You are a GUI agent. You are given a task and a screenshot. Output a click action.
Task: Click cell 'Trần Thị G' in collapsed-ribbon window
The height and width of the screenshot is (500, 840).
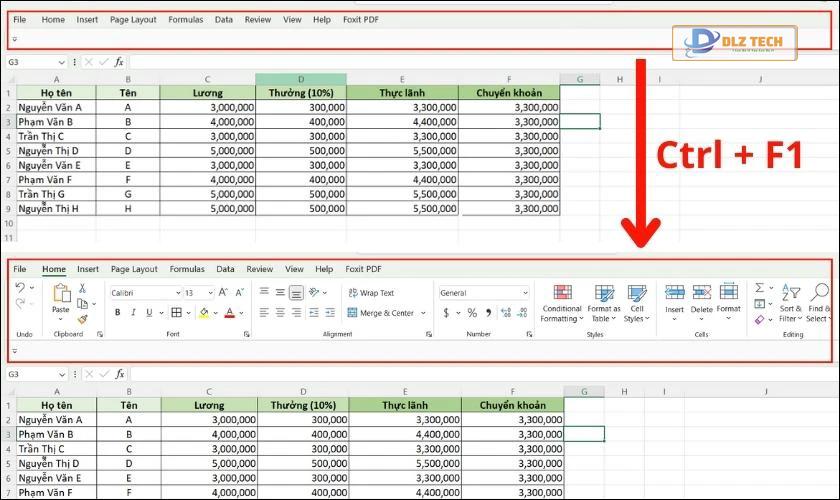56,194
